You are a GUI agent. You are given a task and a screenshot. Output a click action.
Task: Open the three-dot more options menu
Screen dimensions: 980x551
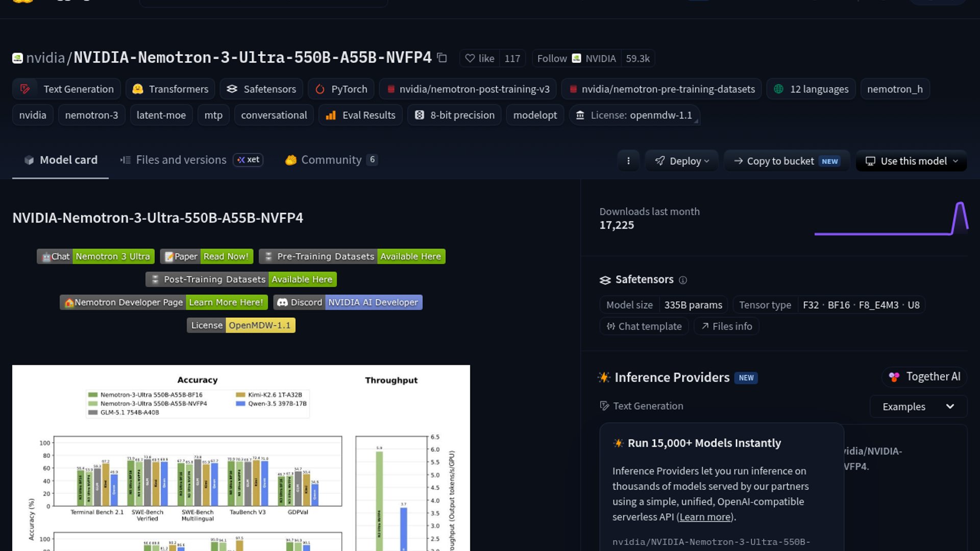pos(628,161)
